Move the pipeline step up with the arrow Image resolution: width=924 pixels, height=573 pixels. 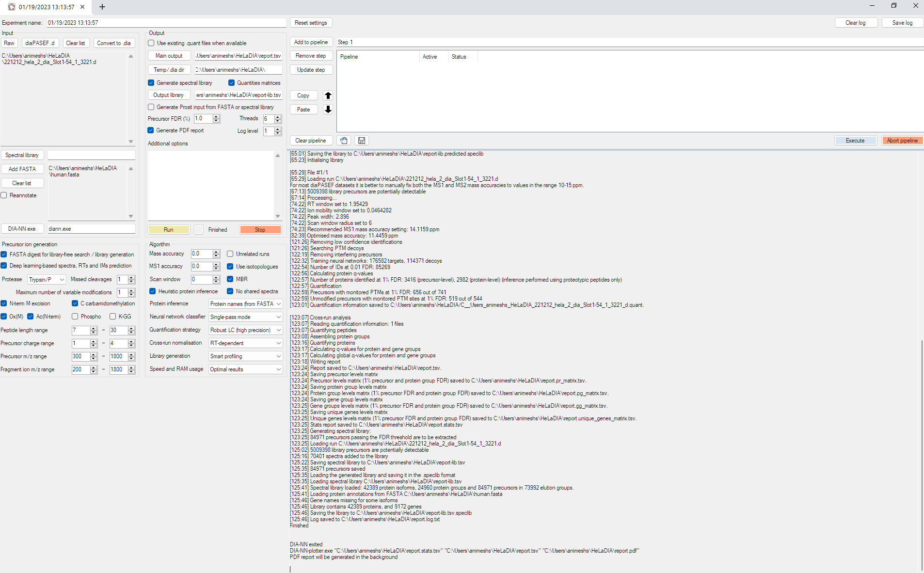coord(328,95)
